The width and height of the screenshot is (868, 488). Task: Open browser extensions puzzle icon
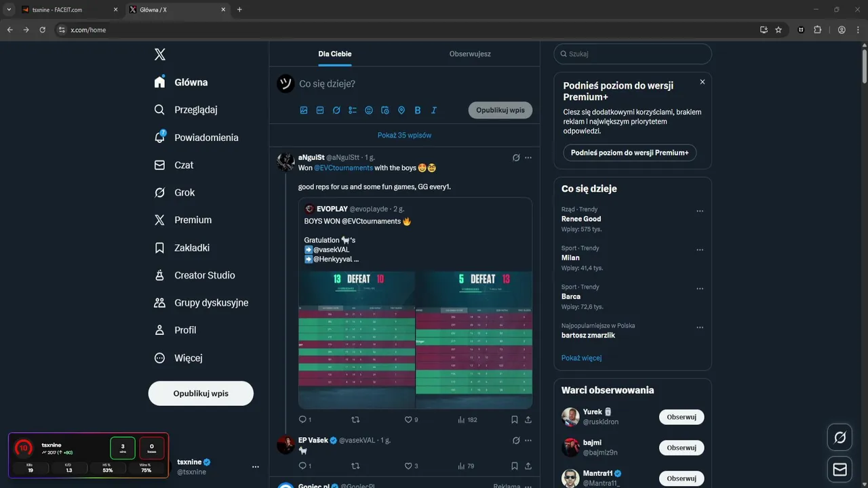tap(817, 30)
